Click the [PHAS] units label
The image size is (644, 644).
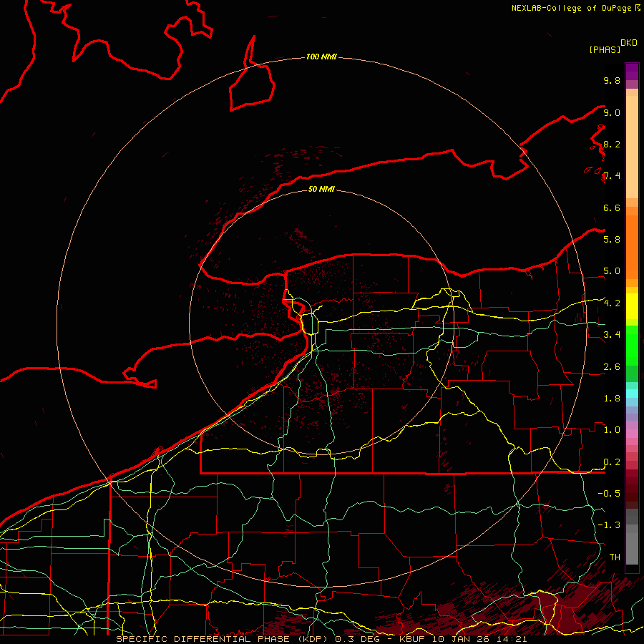[x=604, y=49]
